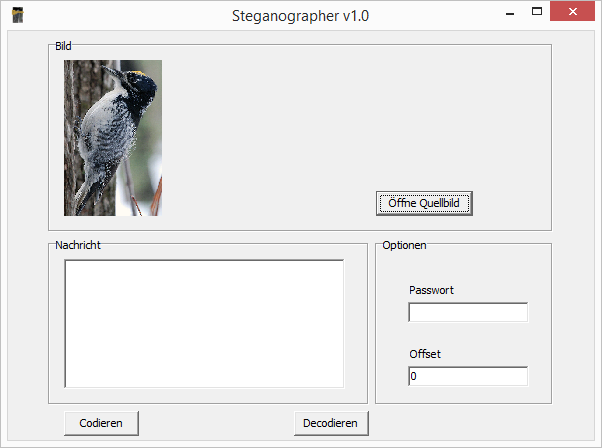Maximize the Steganographer window
602x448 pixels.
537,12
